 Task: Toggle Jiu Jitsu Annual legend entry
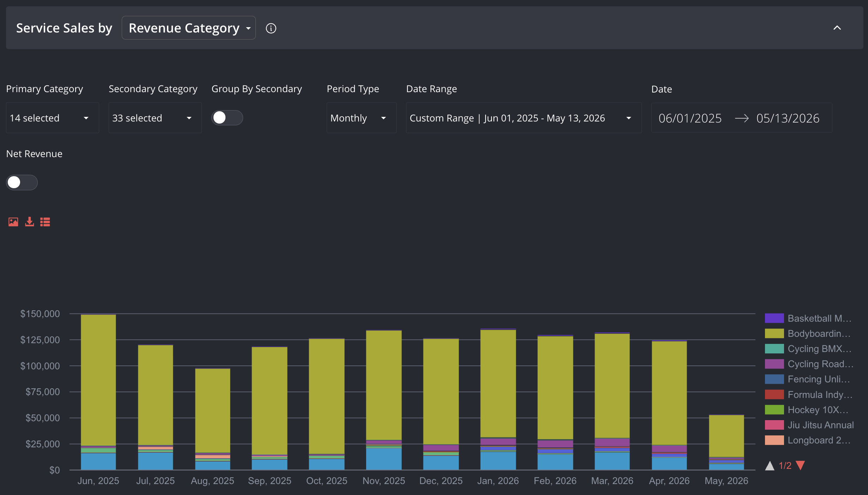[x=809, y=425]
